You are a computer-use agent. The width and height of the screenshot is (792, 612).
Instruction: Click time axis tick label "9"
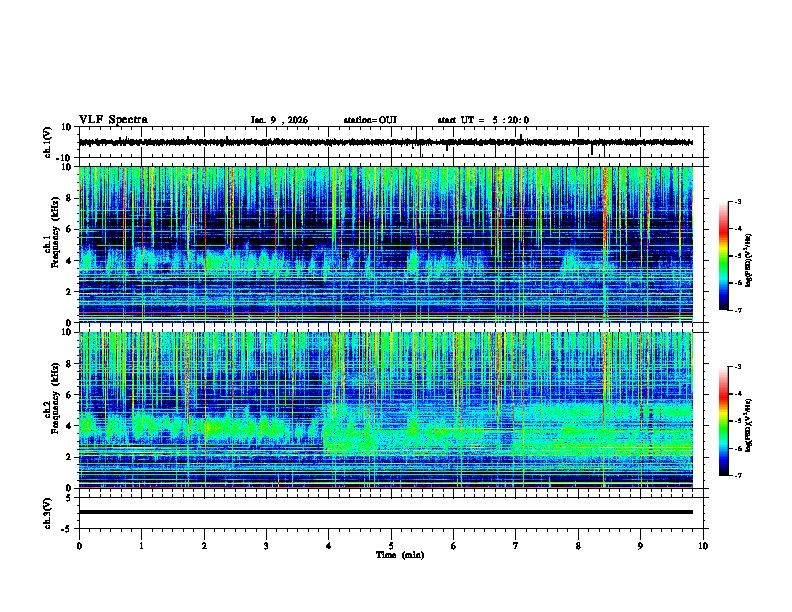[640, 546]
